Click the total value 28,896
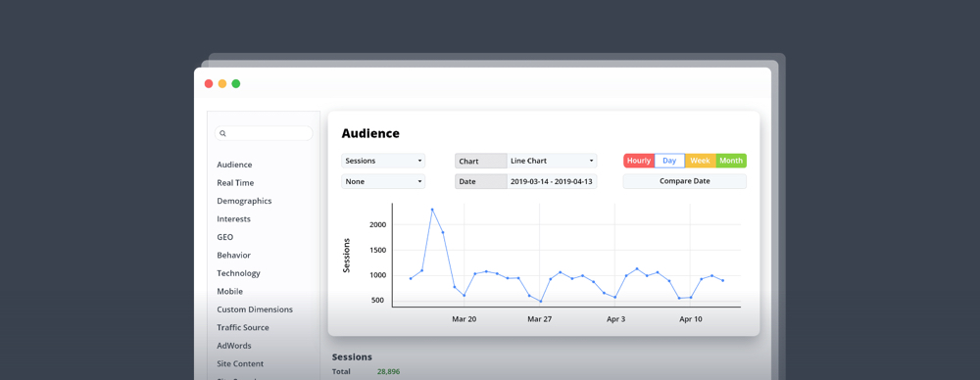980x380 pixels. 388,372
